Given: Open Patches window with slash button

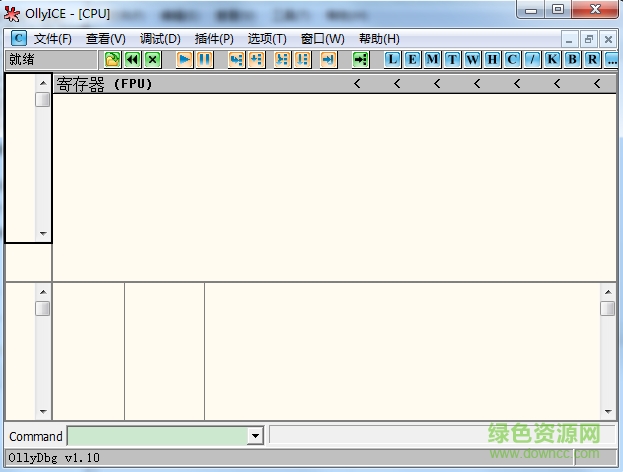Looking at the screenshot, I should [x=532, y=60].
